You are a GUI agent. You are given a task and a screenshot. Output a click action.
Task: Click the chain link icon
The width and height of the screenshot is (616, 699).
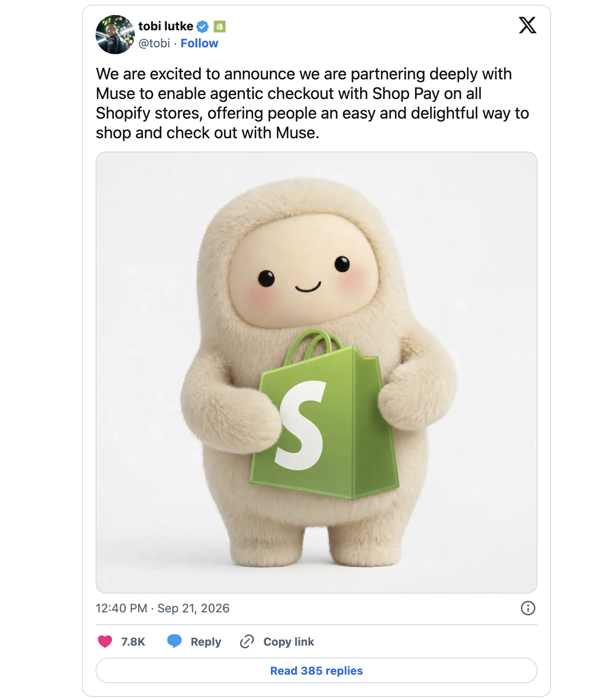tap(247, 641)
